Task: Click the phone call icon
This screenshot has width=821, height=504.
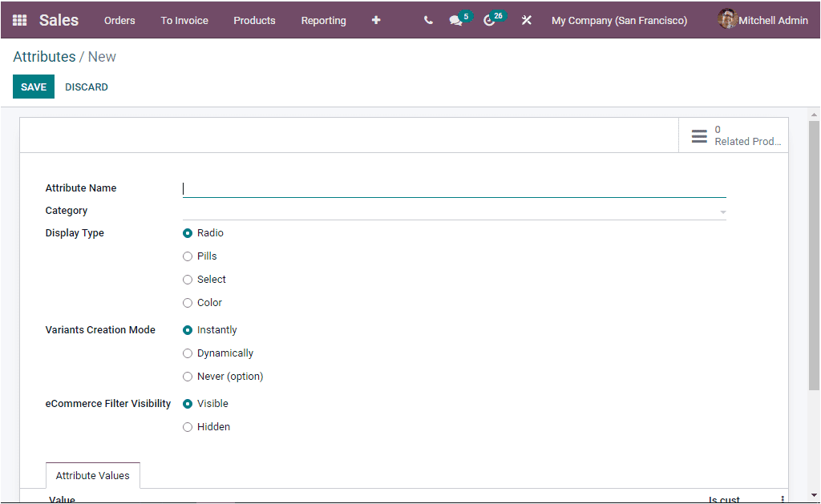Action: [427, 20]
